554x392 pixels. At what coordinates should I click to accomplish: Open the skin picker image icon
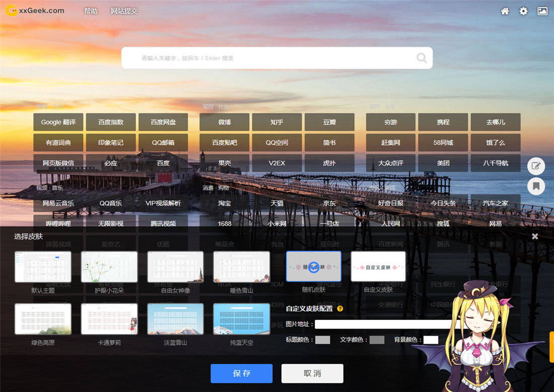(x=542, y=11)
